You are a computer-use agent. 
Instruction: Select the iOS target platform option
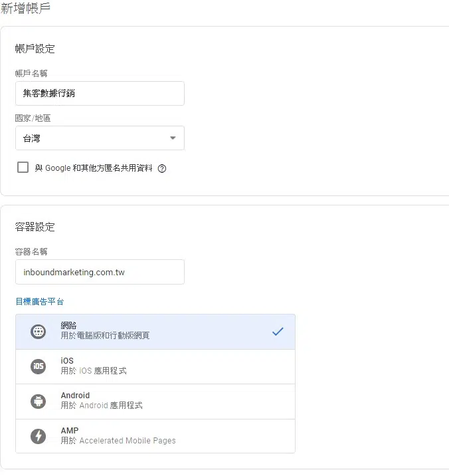click(155, 367)
